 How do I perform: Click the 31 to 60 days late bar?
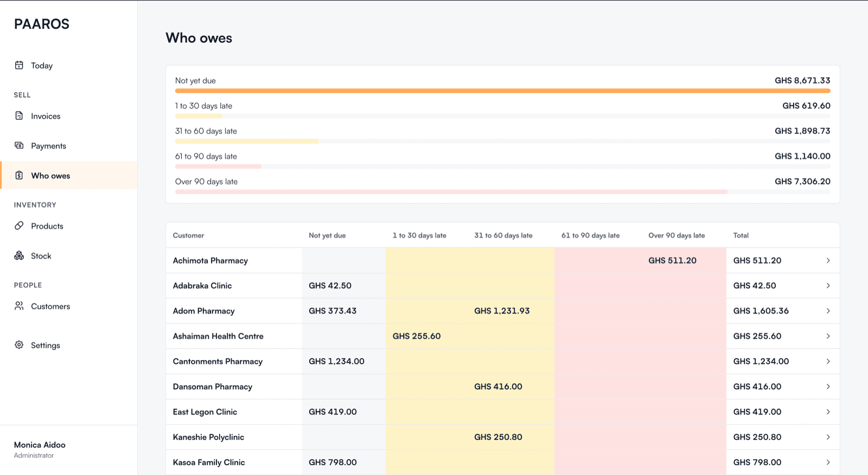pos(503,142)
